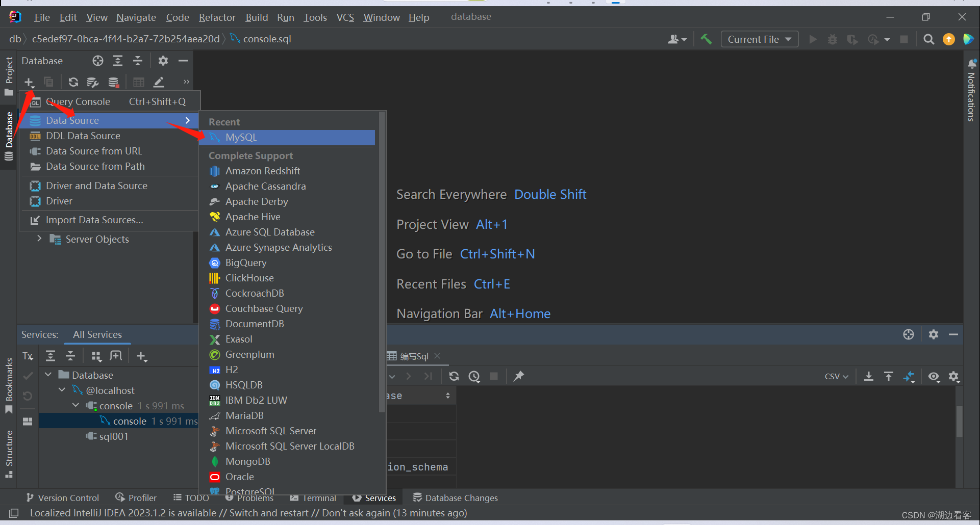Click the Debug bug icon
The width and height of the screenshot is (980, 525).
(x=833, y=39)
